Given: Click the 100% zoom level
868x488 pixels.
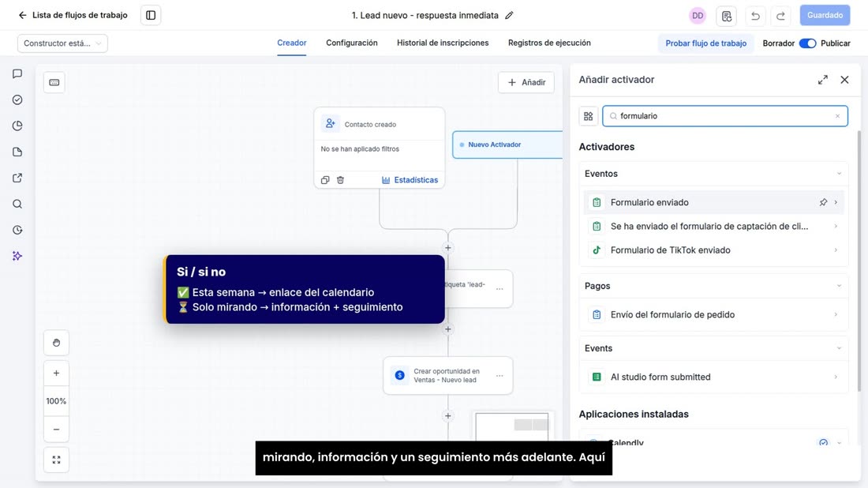Looking at the screenshot, I should pos(57,401).
